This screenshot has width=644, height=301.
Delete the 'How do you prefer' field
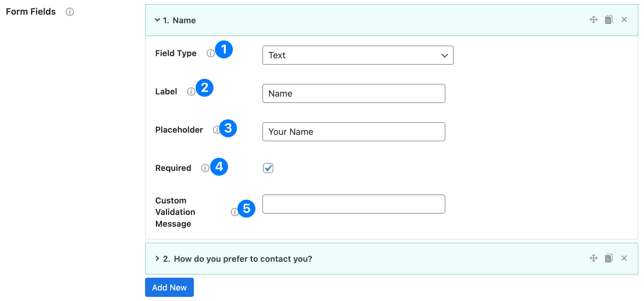click(x=624, y=258)
